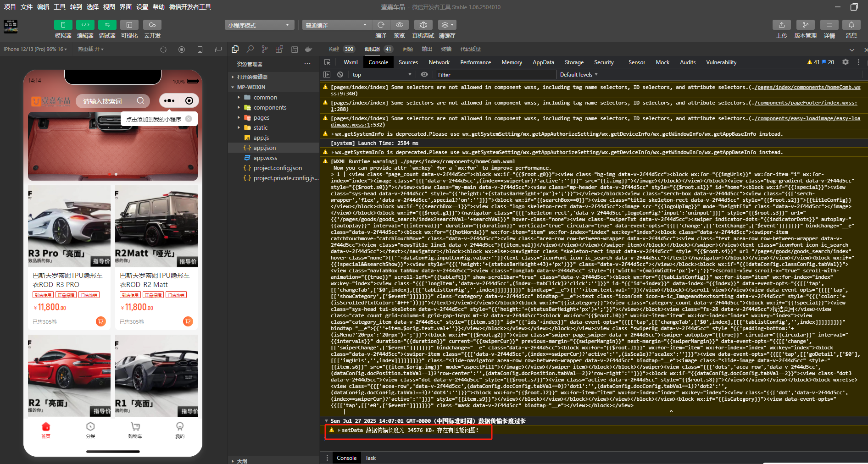Image resolution: width=868 pixels, height=464 pixels.
Task: Tap the 分类 tab in simulator
Action: pos(90,430)
